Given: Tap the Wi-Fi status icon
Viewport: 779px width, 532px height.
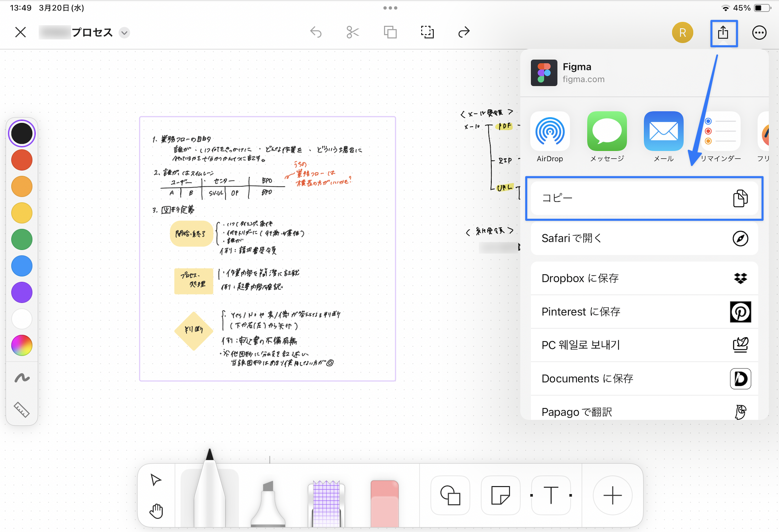Looking at the screenshot, I should tap(725, 8).
